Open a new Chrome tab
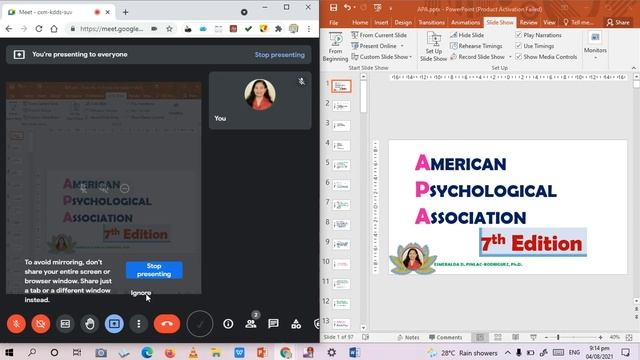 125,12
